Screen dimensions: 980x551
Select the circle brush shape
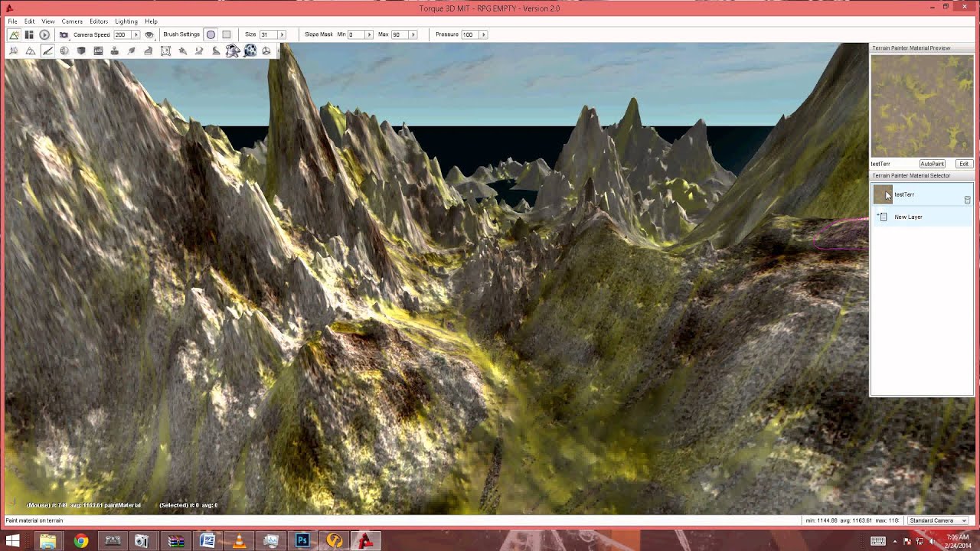point(211,34)
